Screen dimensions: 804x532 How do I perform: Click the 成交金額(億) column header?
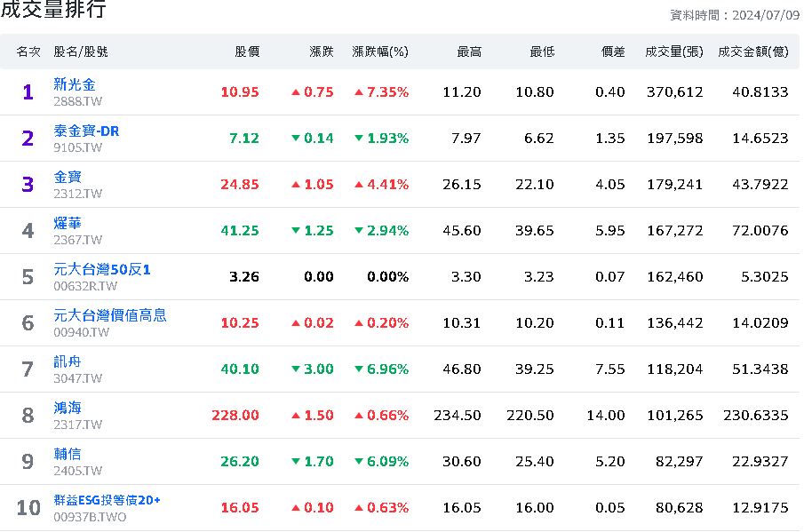[752, 52]
